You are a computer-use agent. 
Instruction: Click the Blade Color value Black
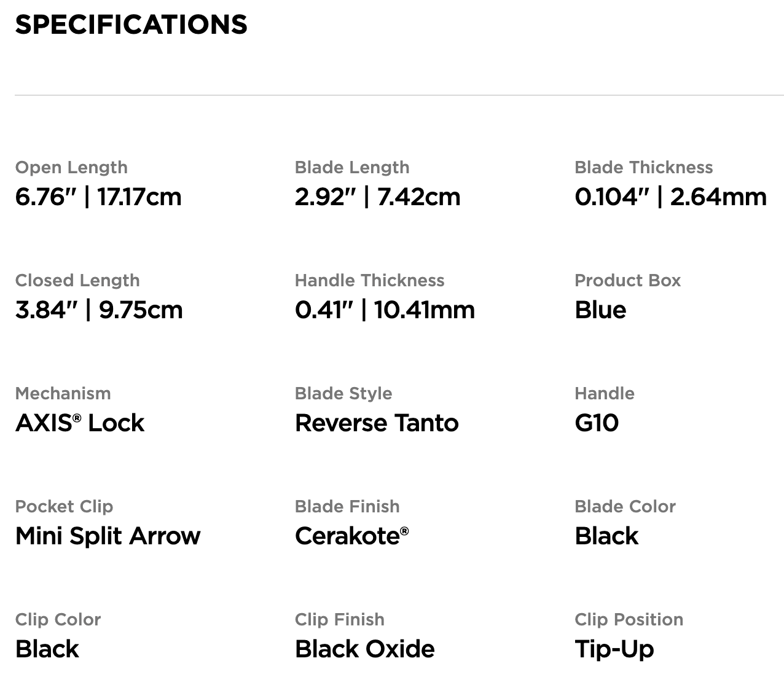pyautogui.click(x=606, y=536)
